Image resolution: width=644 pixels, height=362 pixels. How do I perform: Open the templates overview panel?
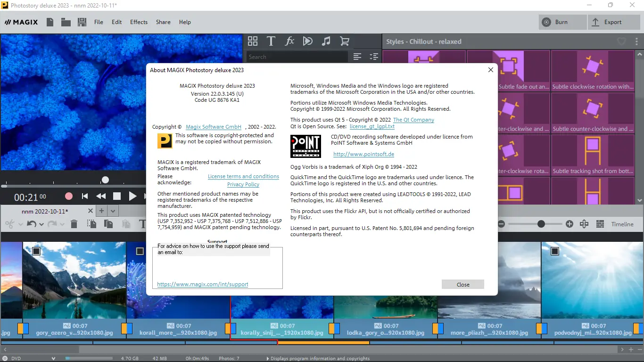coord(253,41)
